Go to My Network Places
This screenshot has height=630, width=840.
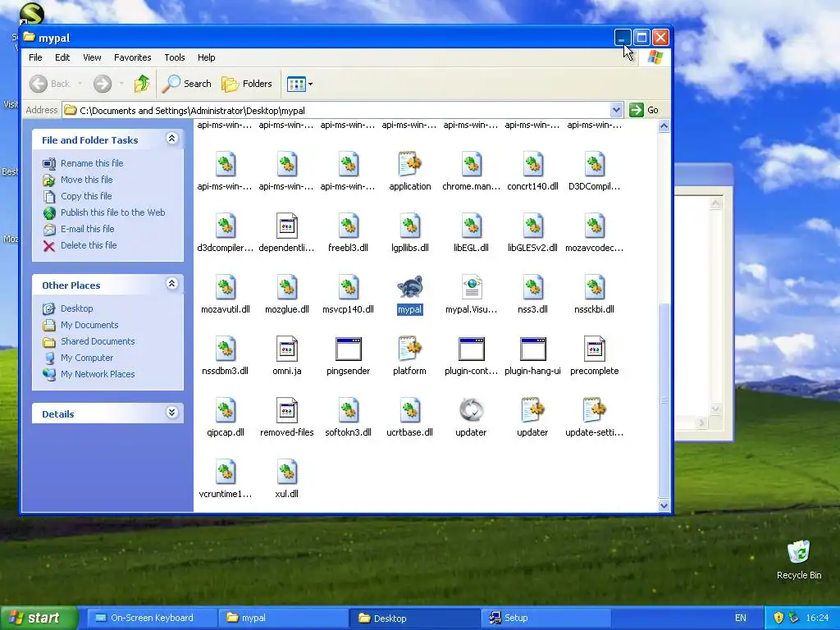tap(98, 374)
